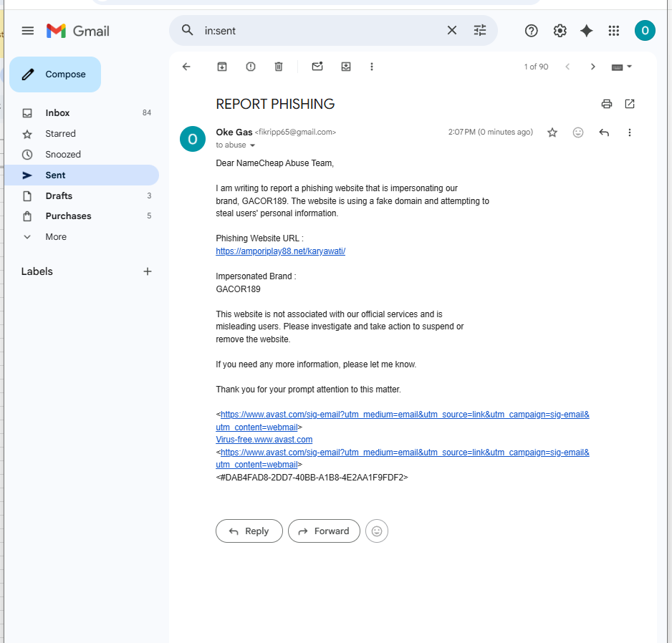The image size is (672, 643).
Task: Delete this email with trash icon
Action: [279, 67]
